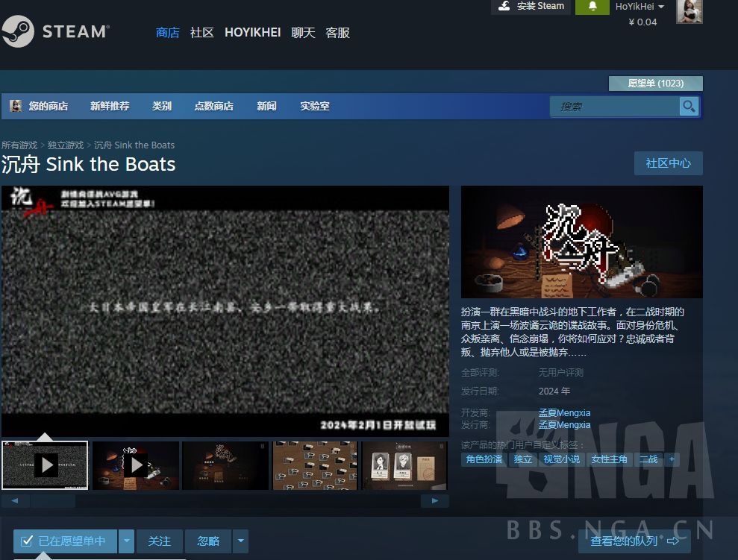The width and height of the screenshot is (738, 560).
Task: Expand the wishlist options dropdown arrow
Action: [127, 541]
